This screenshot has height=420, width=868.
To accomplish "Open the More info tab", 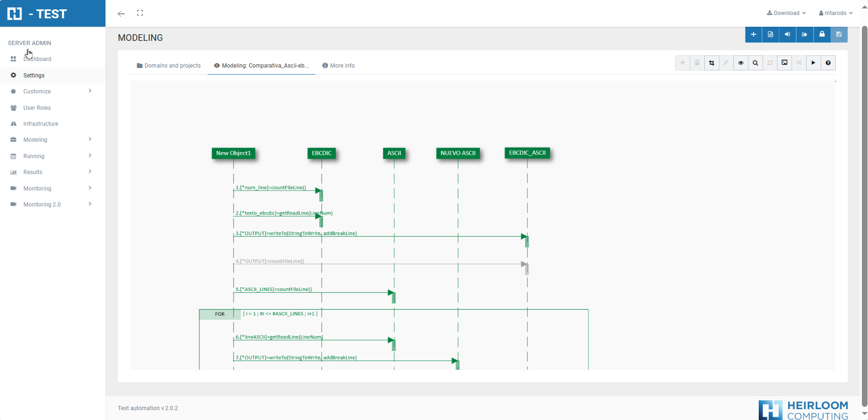I will coord(339,66).
